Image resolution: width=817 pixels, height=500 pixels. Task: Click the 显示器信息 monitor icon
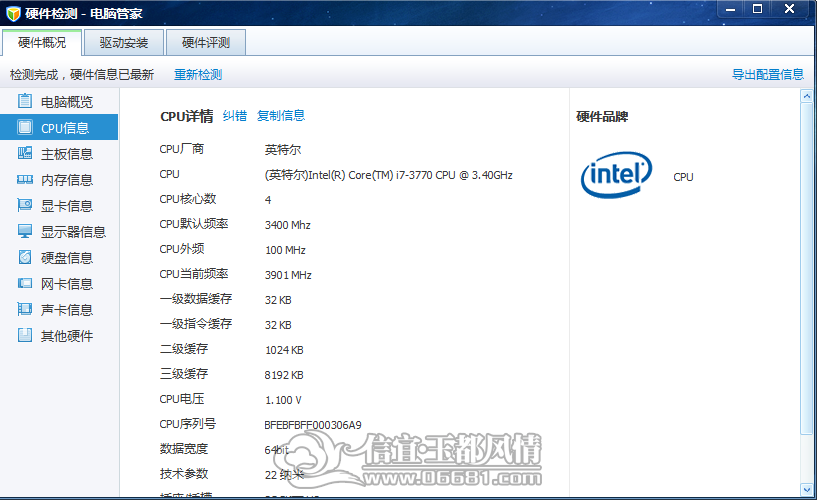point(24,231)
